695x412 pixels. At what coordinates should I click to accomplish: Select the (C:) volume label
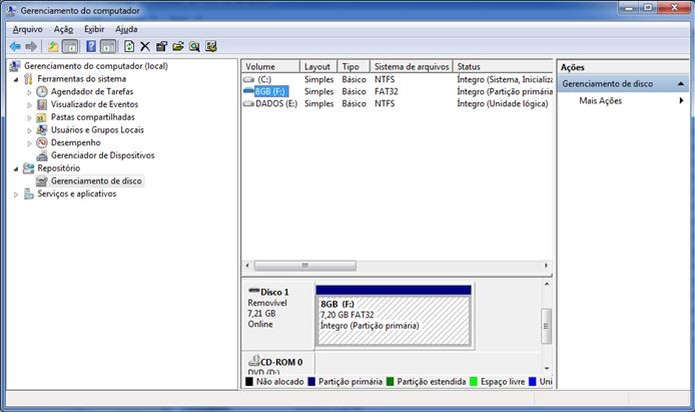(x=264, y=80)
